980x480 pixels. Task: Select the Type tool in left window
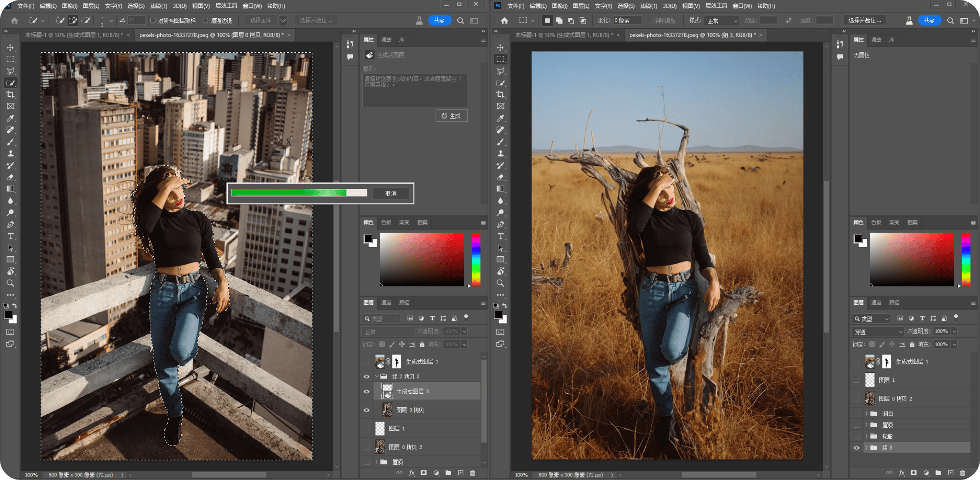coord(10,236)
